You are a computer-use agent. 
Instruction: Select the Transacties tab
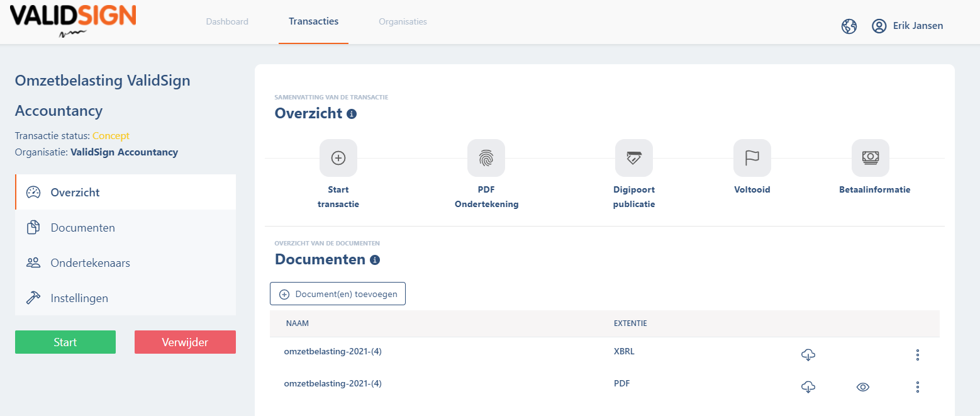pyautogui.click(x=314, y=21)
